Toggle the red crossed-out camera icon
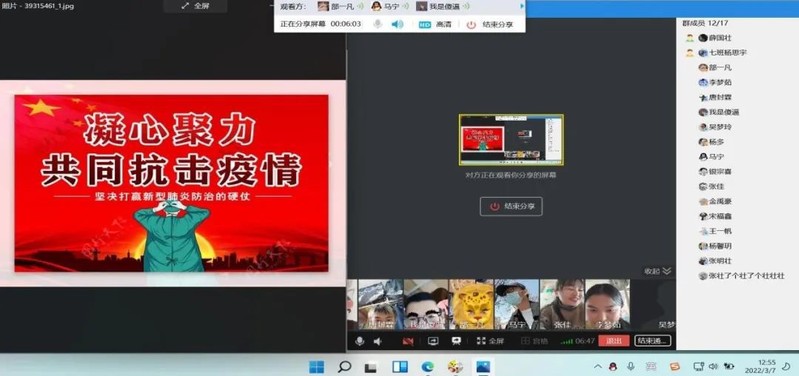Screen dimensions: 799x376 pyautogui.click(x=408, y=341)
